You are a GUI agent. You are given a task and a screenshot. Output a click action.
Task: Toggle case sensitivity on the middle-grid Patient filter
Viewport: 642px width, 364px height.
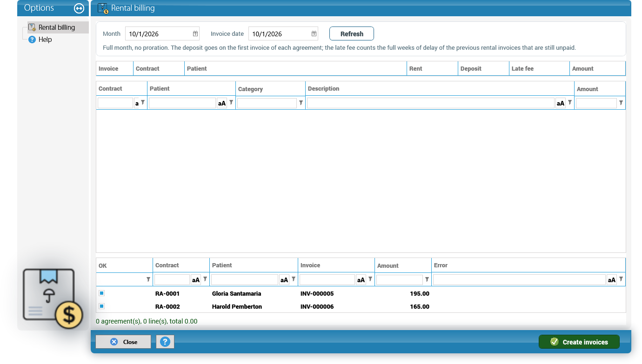pyautogui.click(x=222, y=103)
